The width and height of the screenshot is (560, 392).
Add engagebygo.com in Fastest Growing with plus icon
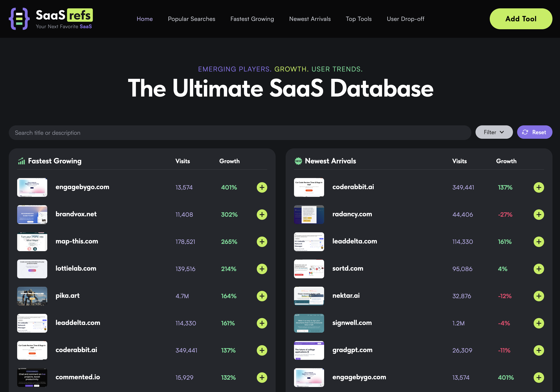click(262, 187)
